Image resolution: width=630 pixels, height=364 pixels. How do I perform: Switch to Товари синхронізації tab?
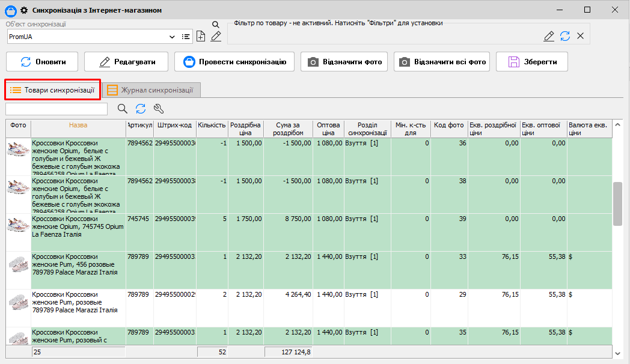pos(52,90)
